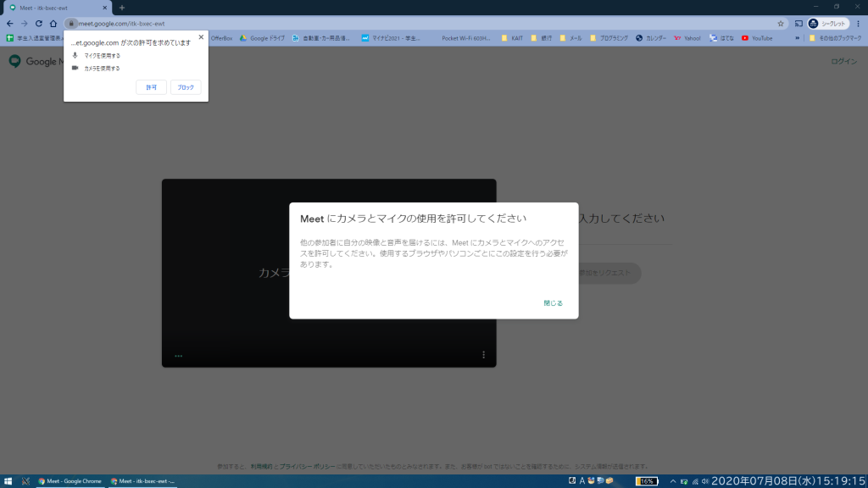868x488 pixels.
Task: Click the three-dot options in video preview
Action: click(x=483, y=355)
